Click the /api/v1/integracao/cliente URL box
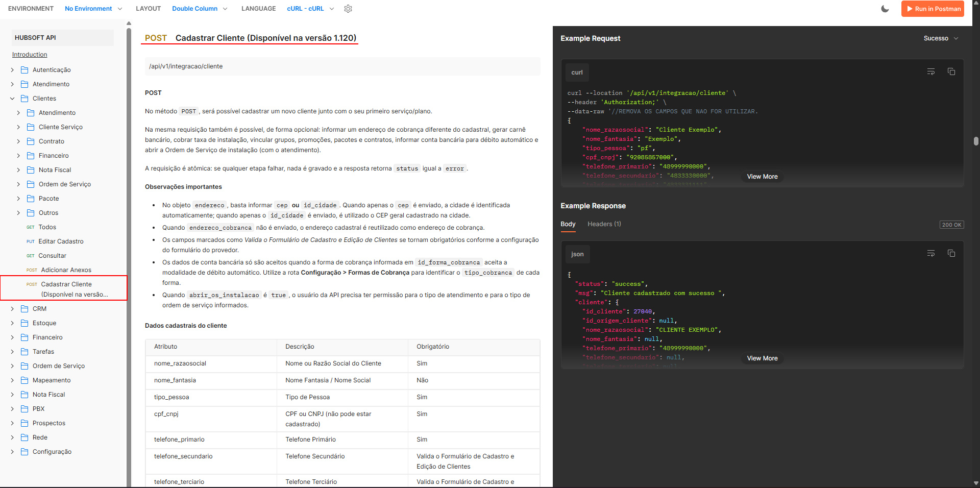Viewport: 980px width, 488px height. coord(342,66)
